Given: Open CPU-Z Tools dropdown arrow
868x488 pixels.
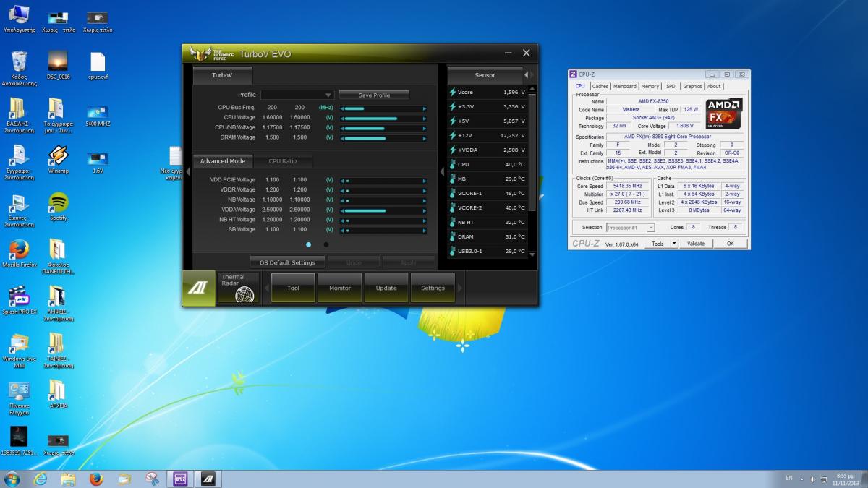Looking at the screenshot, I should point(674,244).
